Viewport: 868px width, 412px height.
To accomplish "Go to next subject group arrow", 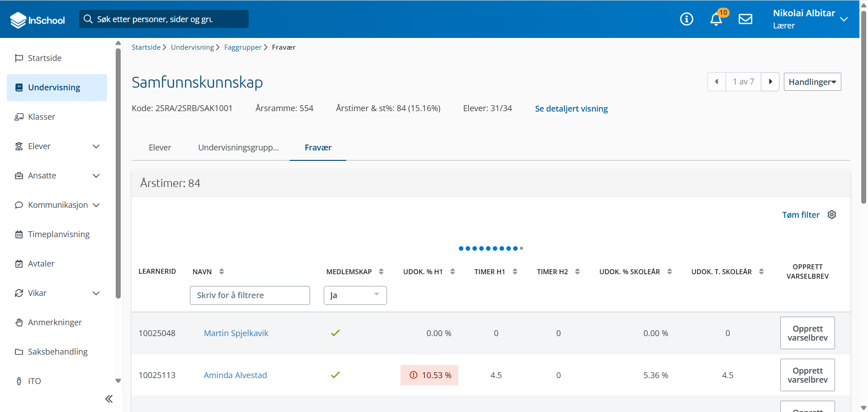I will (x=770, y=82).
